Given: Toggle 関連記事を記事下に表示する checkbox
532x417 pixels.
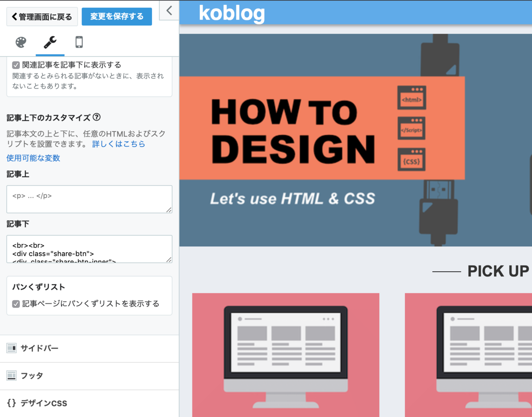Looking at the screenshot, I should coord(16,65).
